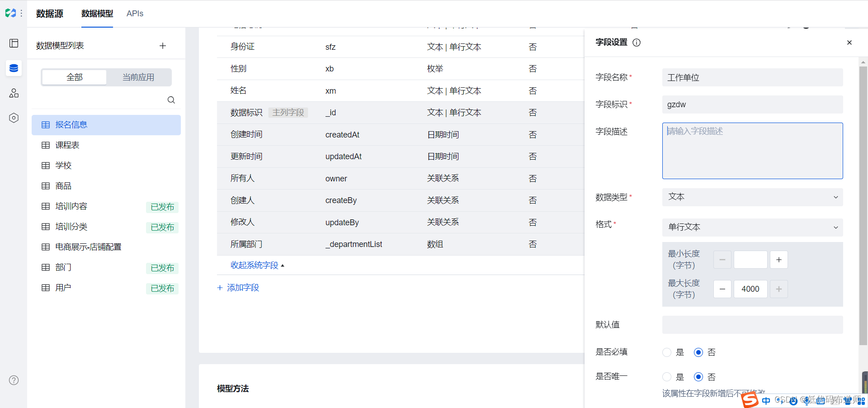Screen dimensions: 868x408
Task: Select 否 for 是否唯一
Action: point(698,377)
